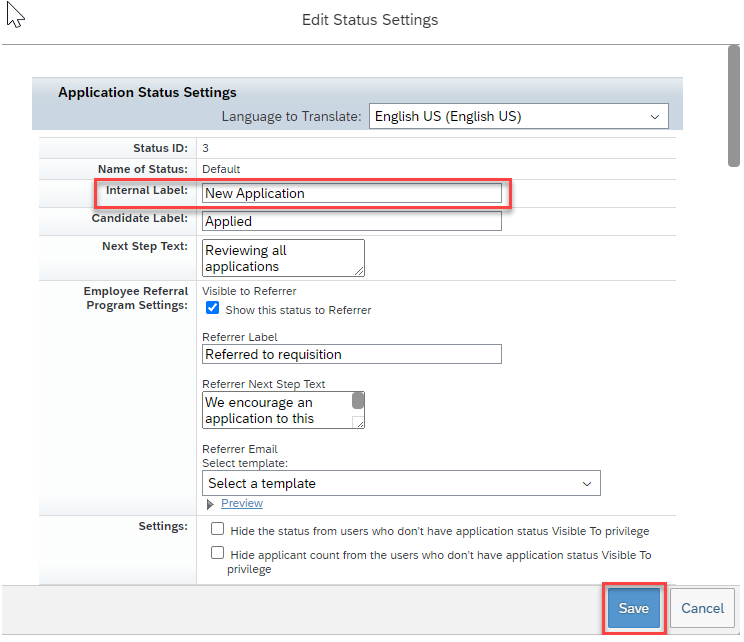744x642 pixels.
Task: Open the Language to Translate dropdown
Action: 519,116
